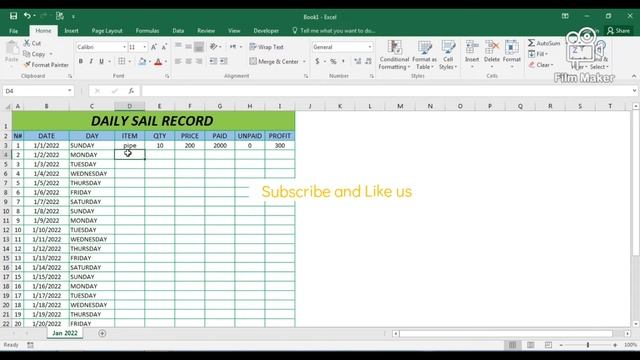Click inside the formula bar
The height and width of the screenshot is (360, 640).
386,91
